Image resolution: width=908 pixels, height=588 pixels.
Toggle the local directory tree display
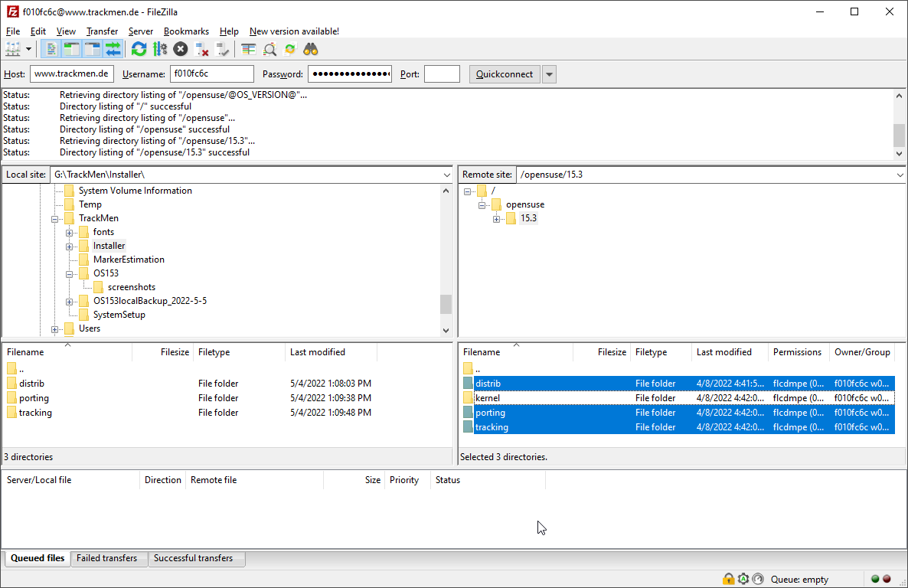tap(70, 47)
